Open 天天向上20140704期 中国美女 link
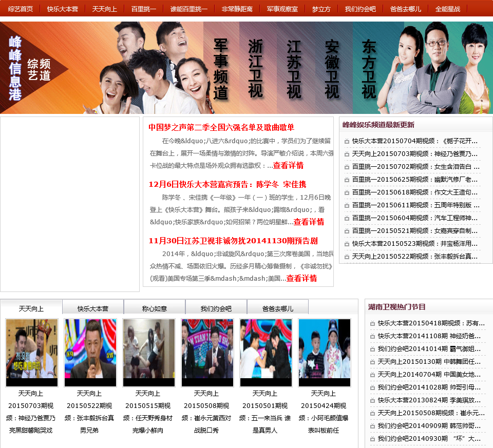The height and width of the screenshot is (448, 493). coord(429,375)
